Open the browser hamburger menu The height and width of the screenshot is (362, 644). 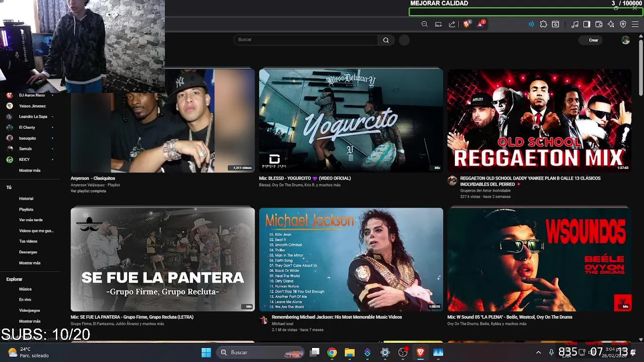pos(635,24)
